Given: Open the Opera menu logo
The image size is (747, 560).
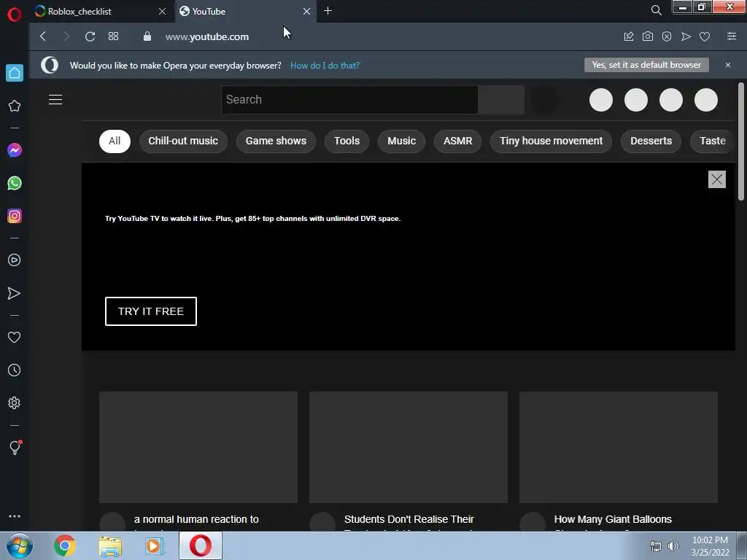Looking at the screenshot, I should 15,15.
